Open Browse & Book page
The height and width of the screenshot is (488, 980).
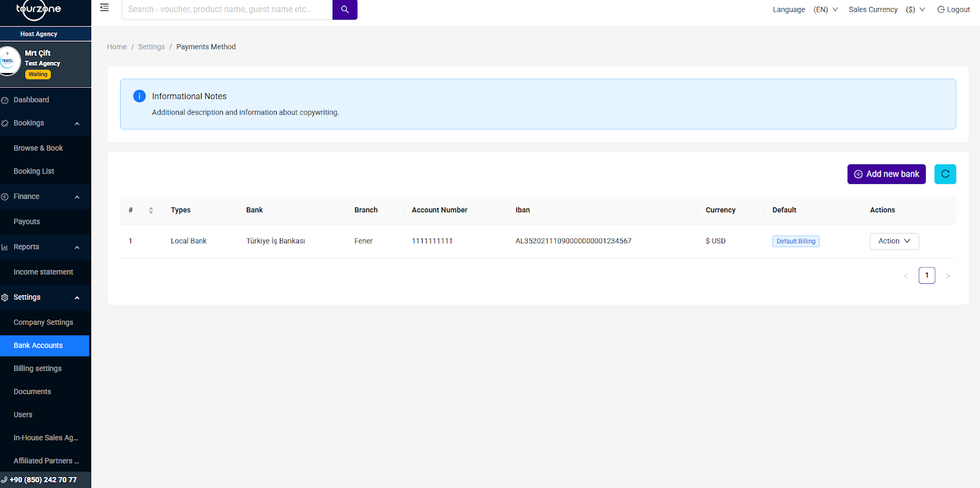pyautogui.click(x=38, y=148)
